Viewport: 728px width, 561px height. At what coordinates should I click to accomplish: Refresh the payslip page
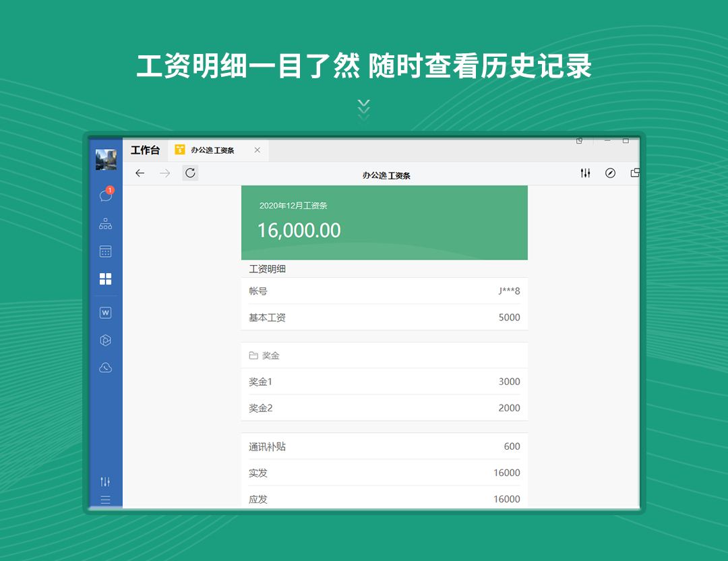pos(190,173)
